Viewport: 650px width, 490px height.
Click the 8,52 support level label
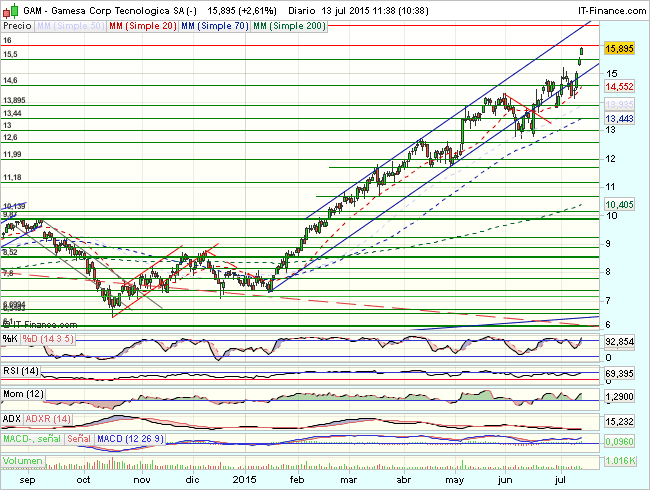pyautogui.click(x=10, y=252)
